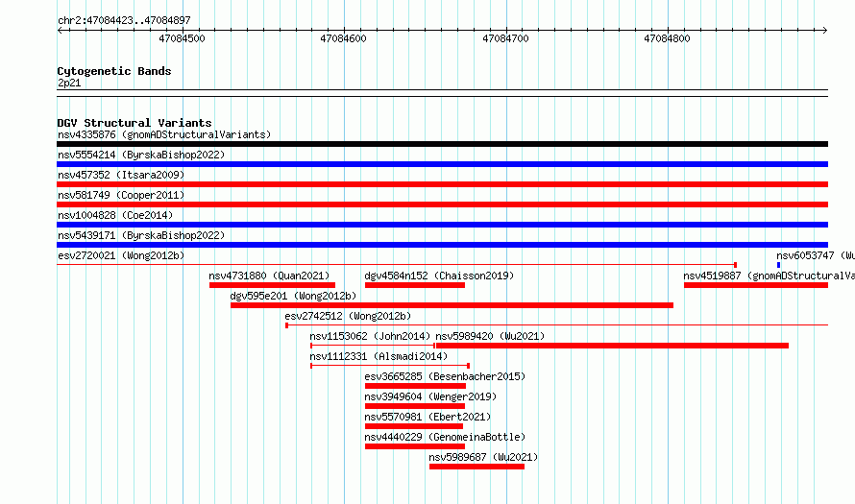
Task: Select the 2p21 band label
Action: (x=69, y=83)
